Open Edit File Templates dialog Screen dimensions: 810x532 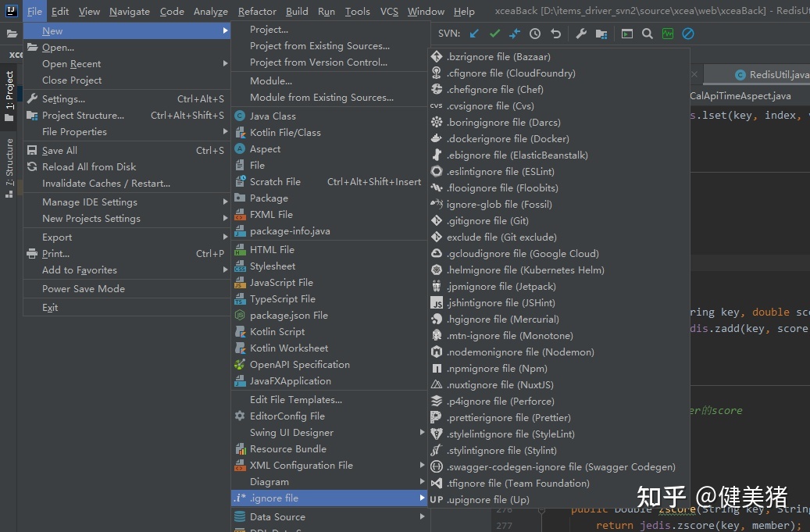pyautogui.click(x=329, y=400)
